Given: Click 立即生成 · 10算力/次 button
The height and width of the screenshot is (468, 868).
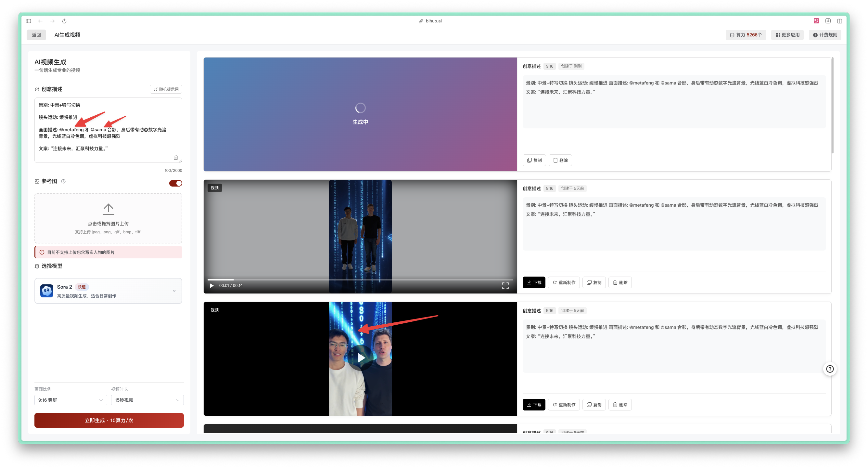Looking at the screenshot, I should point(109,420).
